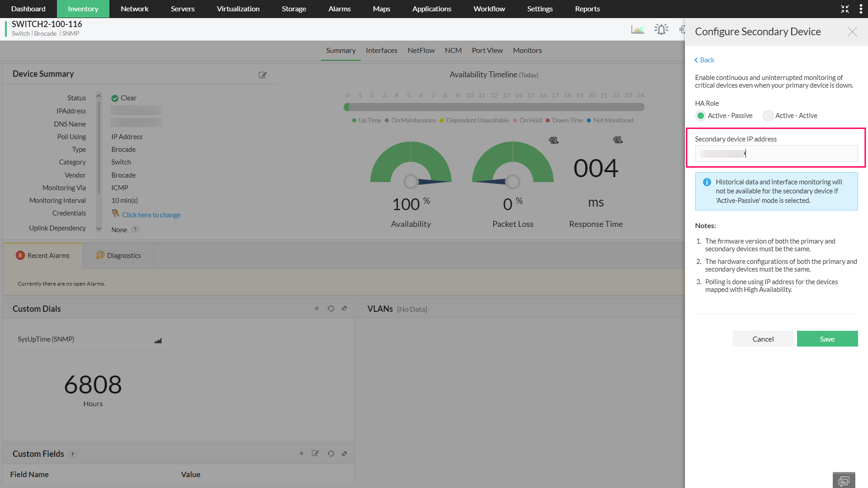Viewport: 868px width, 488px height.
Task: Click 'Click here to change' credentials link
Action: [x=151, y=215]
